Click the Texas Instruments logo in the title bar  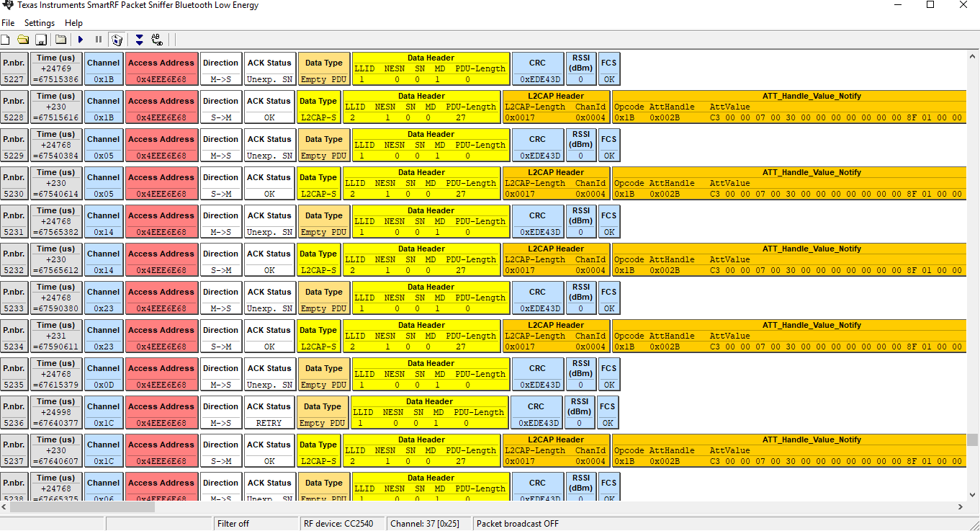coord(7,6)
